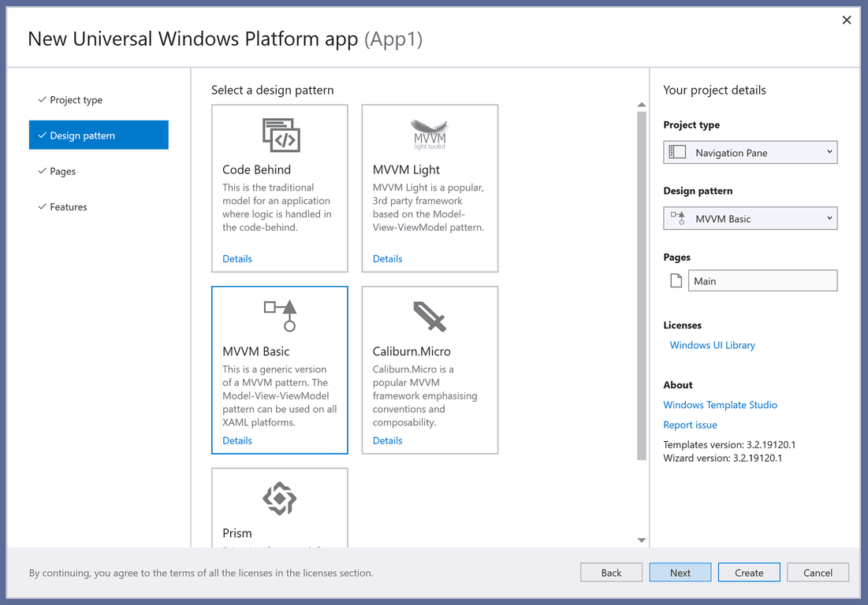Jump to the Features step
This screenshot has width=868, height=605.
(x=99, y=207)
